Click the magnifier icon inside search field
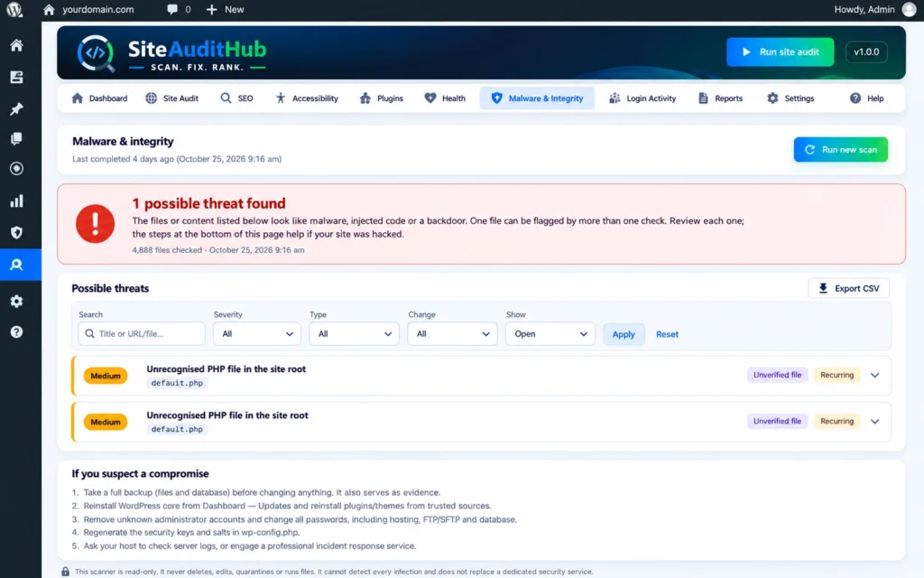This screenshot has width=924, height=578. click(x=89, y=334)
